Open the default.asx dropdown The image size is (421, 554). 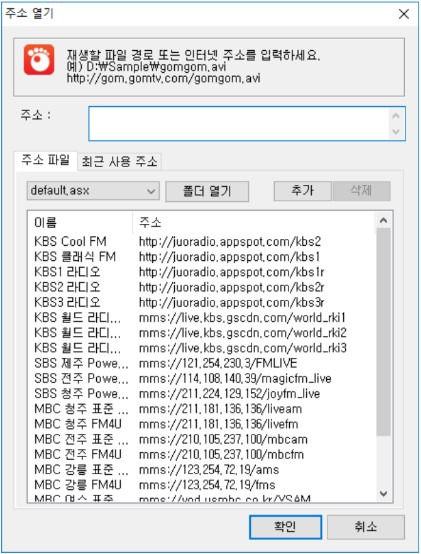click(x=93, y=191)
